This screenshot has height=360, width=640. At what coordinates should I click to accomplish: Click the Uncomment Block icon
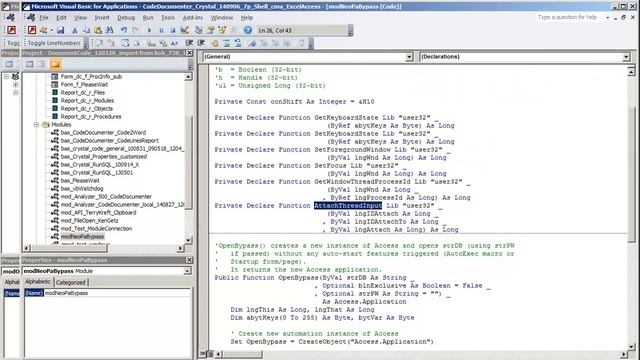[238, 43]
